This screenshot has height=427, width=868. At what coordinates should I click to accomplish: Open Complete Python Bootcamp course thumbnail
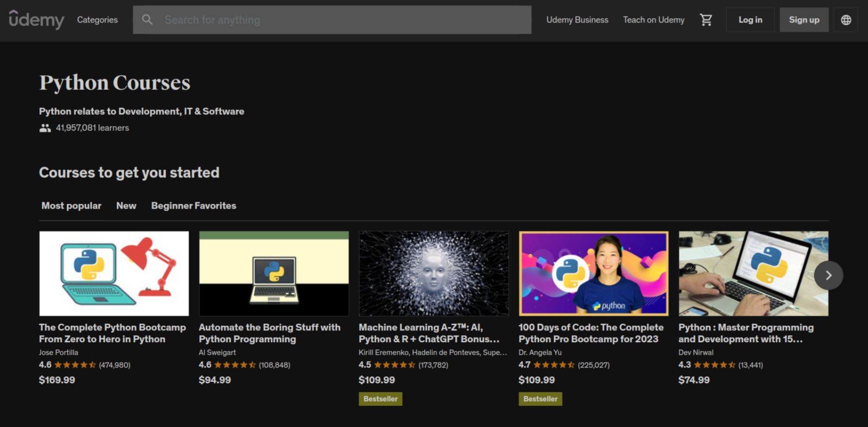[x=114, y=273]
